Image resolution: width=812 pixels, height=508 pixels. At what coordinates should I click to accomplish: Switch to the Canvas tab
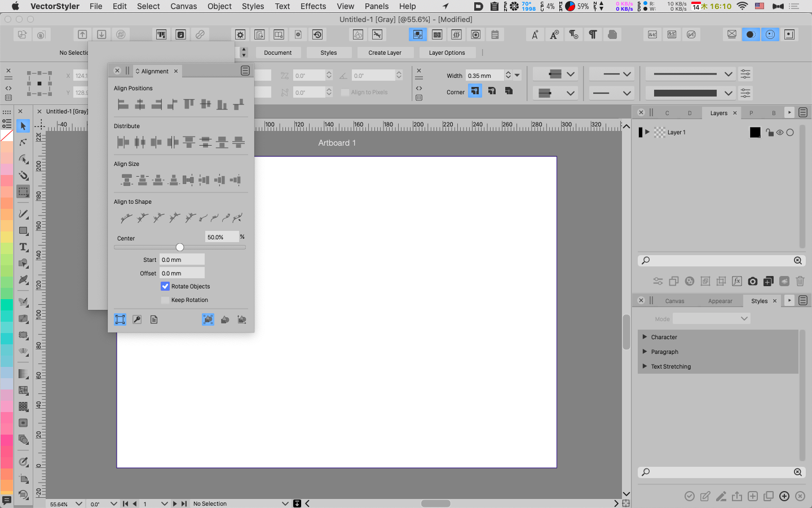(674, 301)
